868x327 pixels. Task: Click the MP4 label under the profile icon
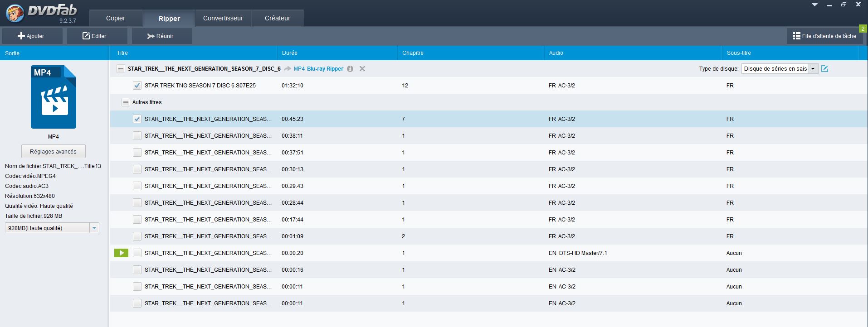54,137
